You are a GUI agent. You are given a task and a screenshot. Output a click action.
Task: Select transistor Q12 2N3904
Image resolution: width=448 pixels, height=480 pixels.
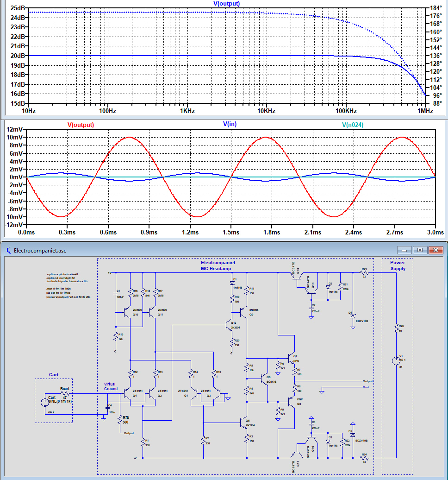coord(229,325)
